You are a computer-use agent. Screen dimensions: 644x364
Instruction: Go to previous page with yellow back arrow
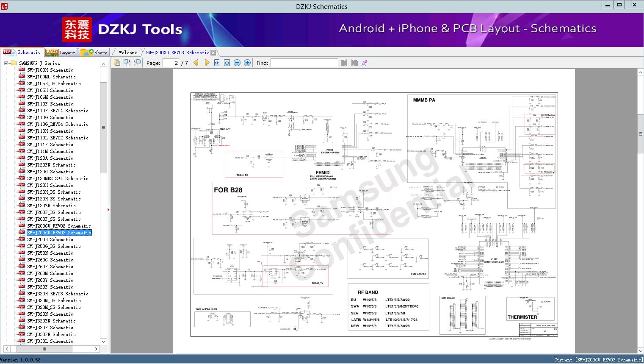coord(195,63)
